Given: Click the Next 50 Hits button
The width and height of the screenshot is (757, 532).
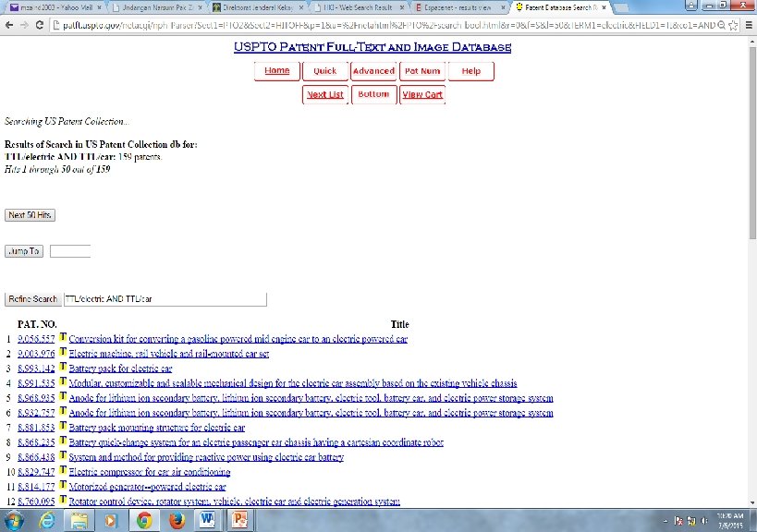Looking at the screenshot, I should click(x=30, y=215).
